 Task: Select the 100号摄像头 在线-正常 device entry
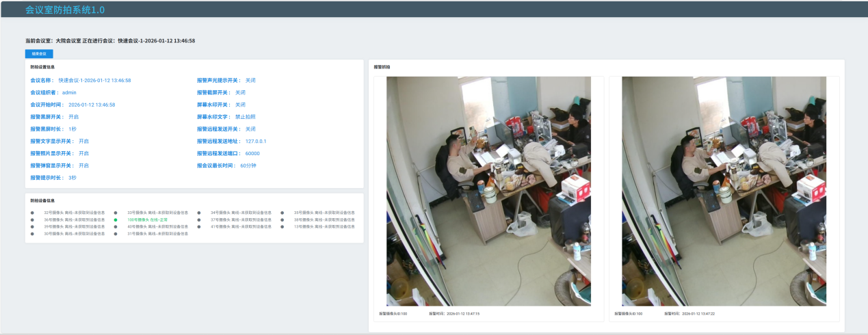click(147, 219)
